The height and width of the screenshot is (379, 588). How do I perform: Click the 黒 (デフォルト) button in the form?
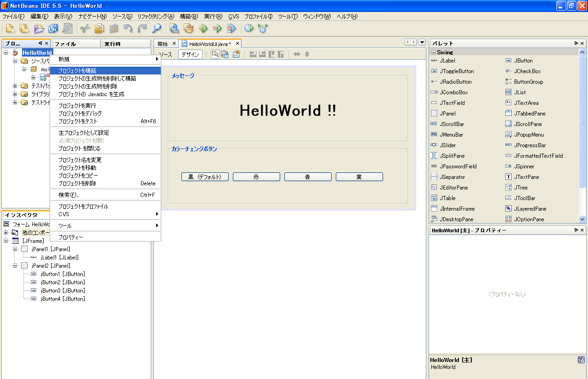(x=205, y=177)
